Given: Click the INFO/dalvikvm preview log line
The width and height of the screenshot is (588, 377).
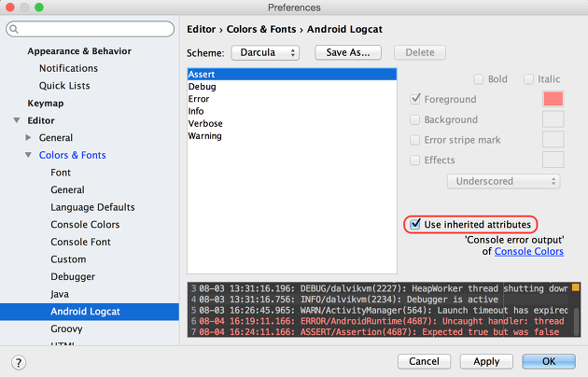Looking at the screenshot, I should click(348, 300).
